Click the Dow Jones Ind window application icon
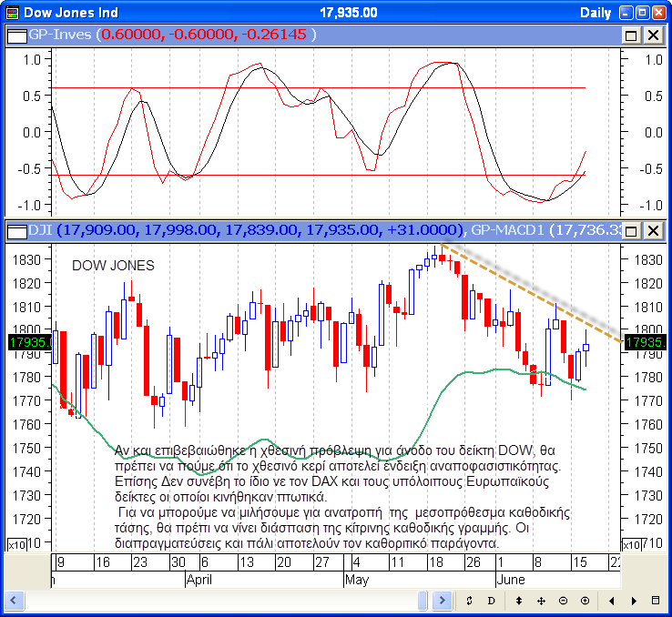Image resolution: width=672 pixels, height=617 pixels. click(x=13, y=13)
